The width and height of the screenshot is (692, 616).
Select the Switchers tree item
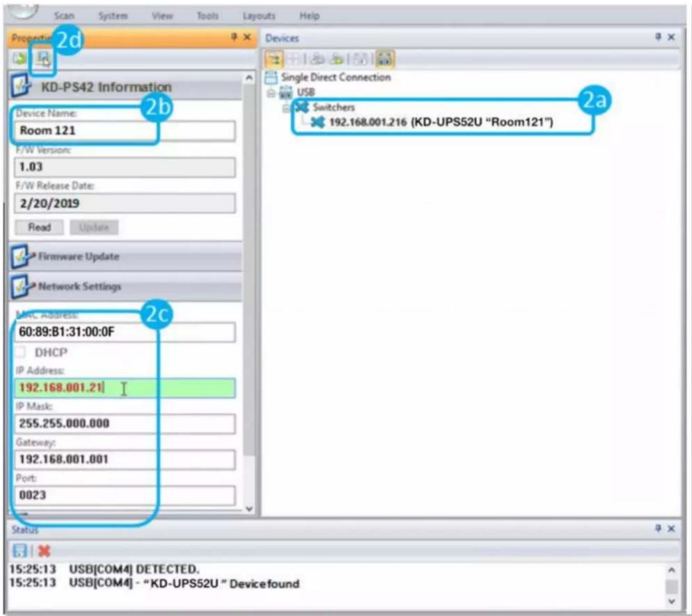coord(334,108)
